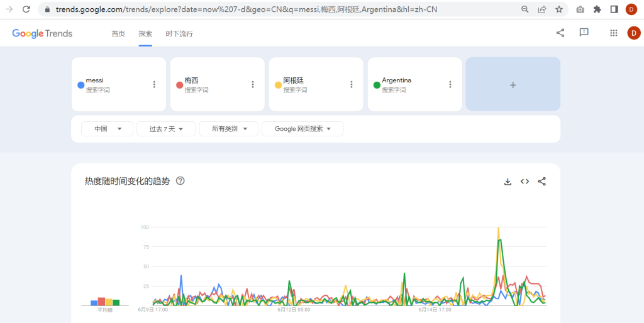Bookmark this page with the star
The height and width of the screenshot is (323, 644).
(x=559, y=9)
